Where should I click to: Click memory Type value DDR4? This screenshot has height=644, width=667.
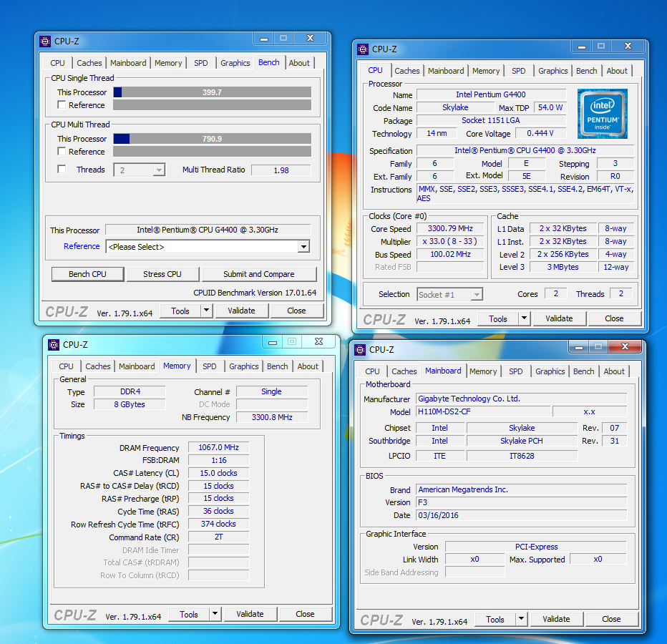click(x=130, y=391)
